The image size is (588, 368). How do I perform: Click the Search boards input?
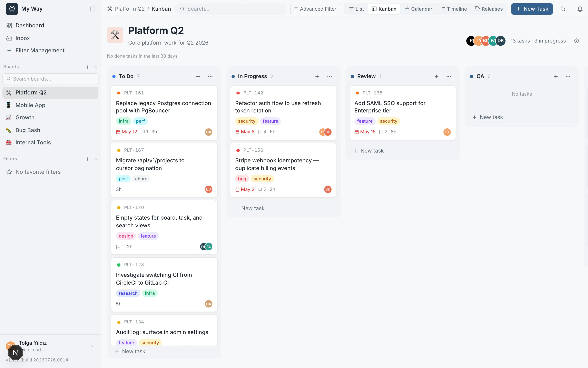(x=51, y=79)
